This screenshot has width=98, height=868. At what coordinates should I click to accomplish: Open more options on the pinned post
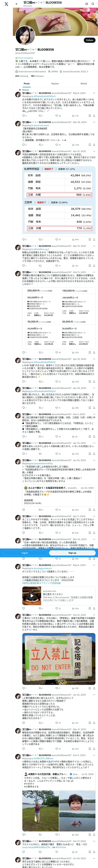click(94, 93)
